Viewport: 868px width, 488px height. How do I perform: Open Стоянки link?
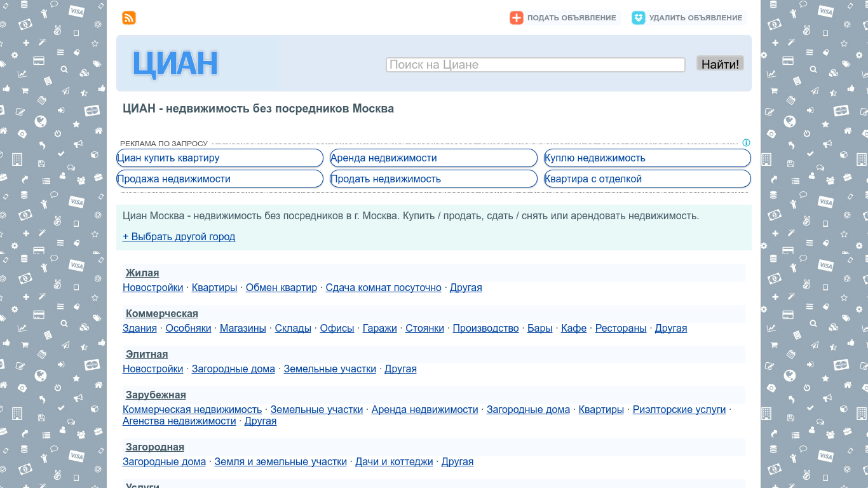coord(424,329)
